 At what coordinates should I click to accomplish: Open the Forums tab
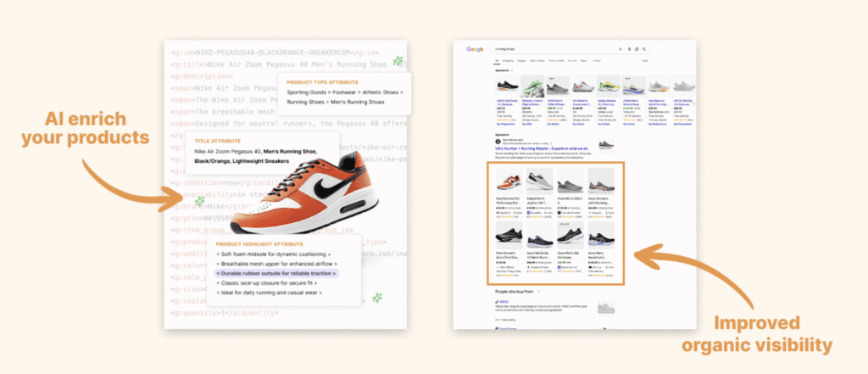point(572,60)
